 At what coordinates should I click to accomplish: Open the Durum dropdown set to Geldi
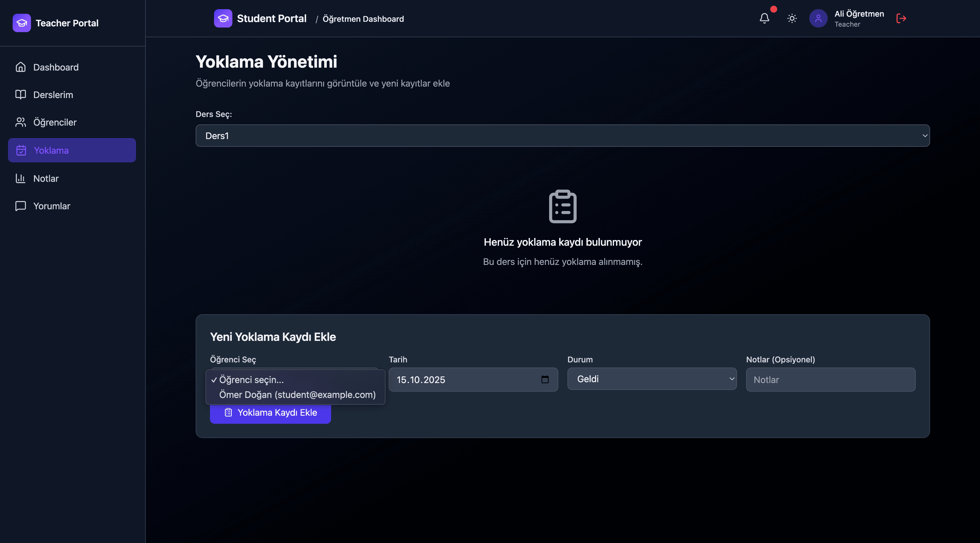[x=652, y=379]
